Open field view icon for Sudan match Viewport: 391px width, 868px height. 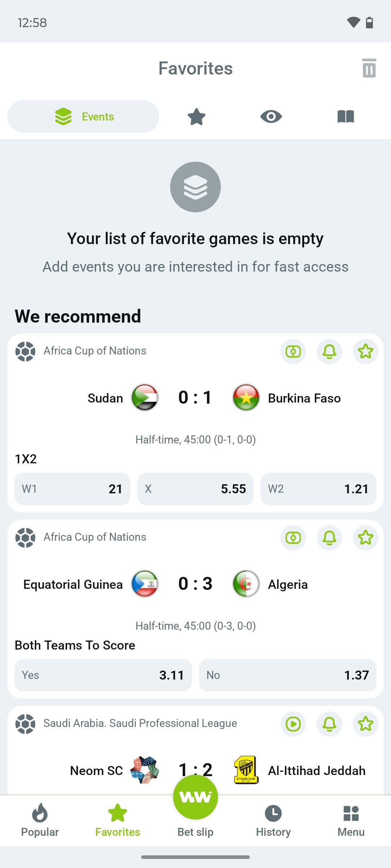tap(293, 351)
